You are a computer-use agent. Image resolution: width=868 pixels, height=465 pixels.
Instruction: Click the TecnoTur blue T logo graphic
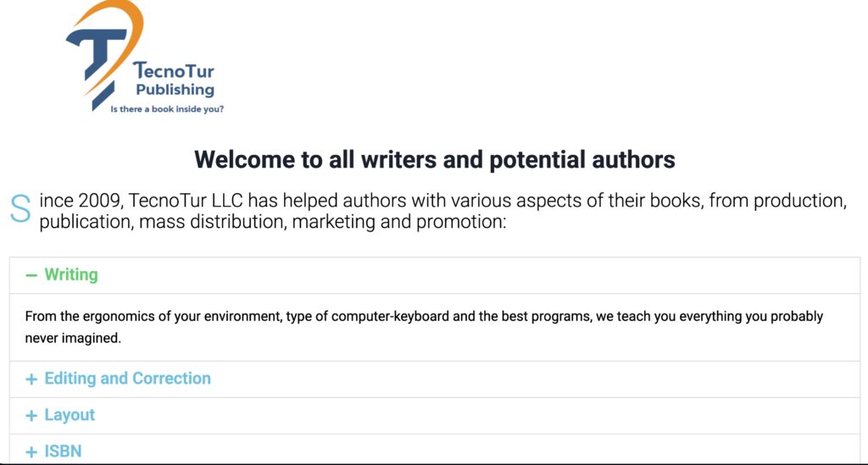pyautogui.click(x=95, y=58)
